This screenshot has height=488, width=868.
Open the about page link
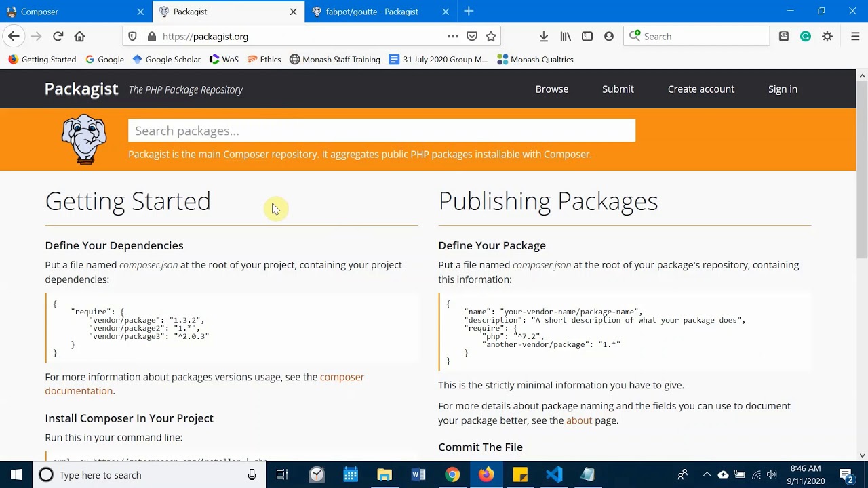pyautogui.click(x=579, y=420)
